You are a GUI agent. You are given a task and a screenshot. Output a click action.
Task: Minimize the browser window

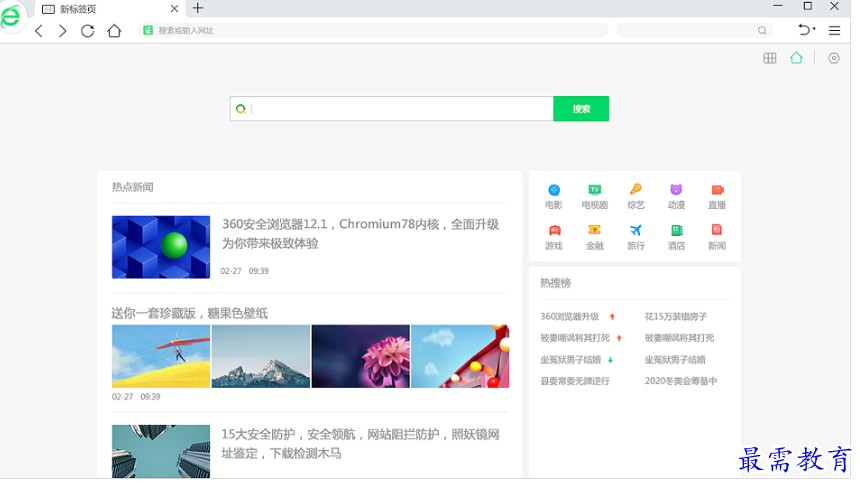pyautogui.click(x=778, y=6)
